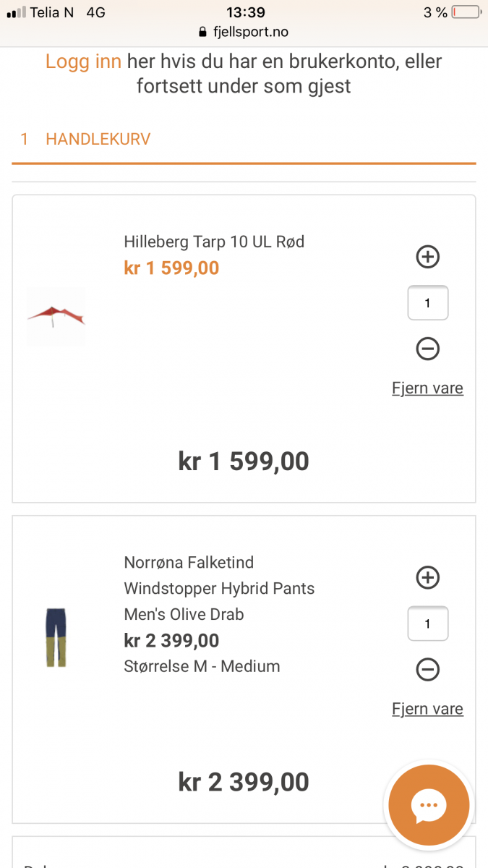Decrease quantity of Norrøna Falketind pants
The width and height of the screenshot is (488, 868).
coord(428,670)
